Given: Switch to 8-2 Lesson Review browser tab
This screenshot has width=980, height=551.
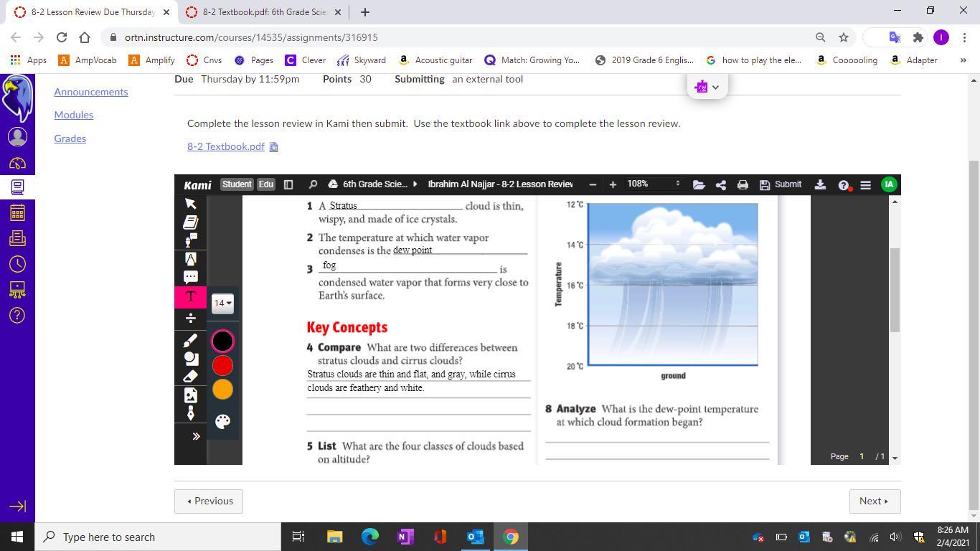Looking at the screenshot, I should 92,12.
